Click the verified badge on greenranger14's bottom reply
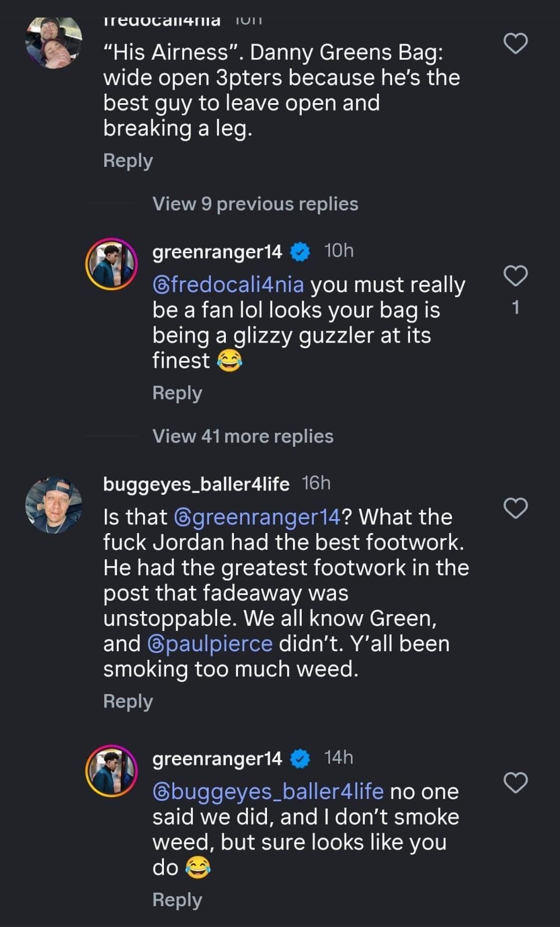Image resolution: width=560 pixels, height=927 pixels. pos(300,758)
